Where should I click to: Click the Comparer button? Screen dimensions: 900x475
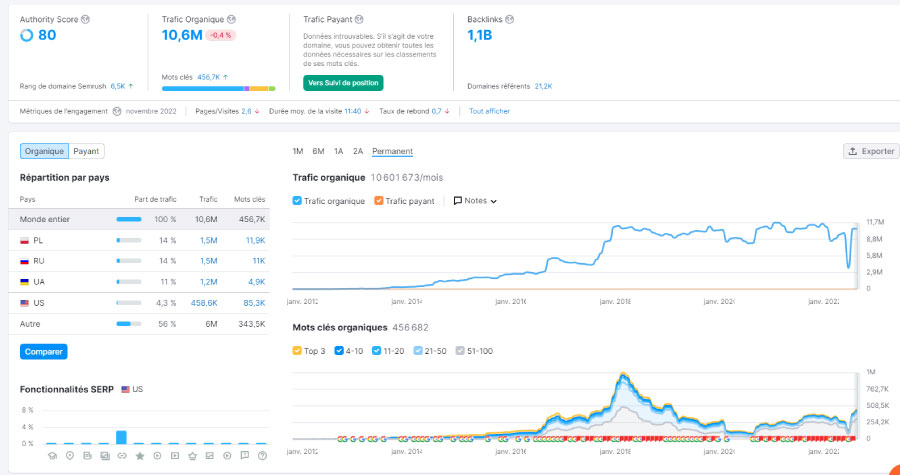(44, 352)
